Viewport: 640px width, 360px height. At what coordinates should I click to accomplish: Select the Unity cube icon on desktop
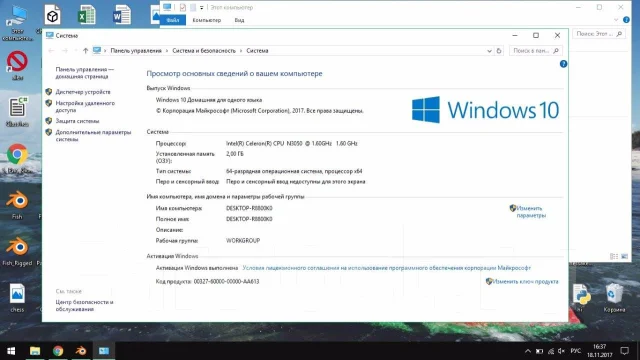52,15
